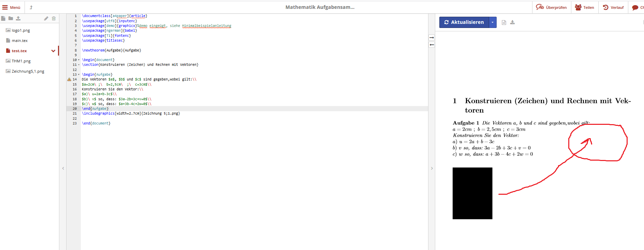Open the Verlauf history view
Viewport: 644px width, 250px height.
(x=613, y=7)
